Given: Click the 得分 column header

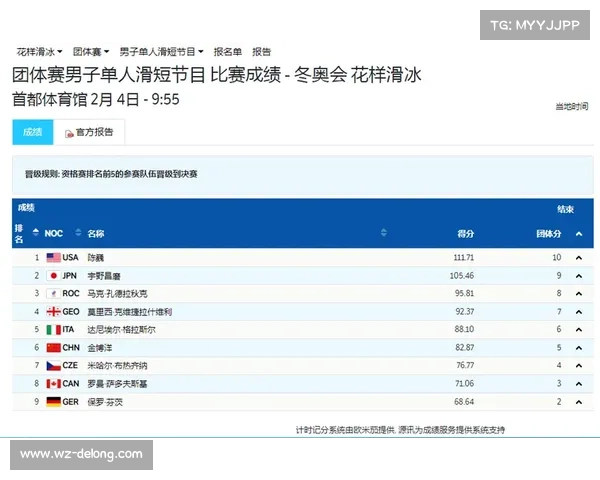Looking at the screenshot, I should click(x=466, y=233).
